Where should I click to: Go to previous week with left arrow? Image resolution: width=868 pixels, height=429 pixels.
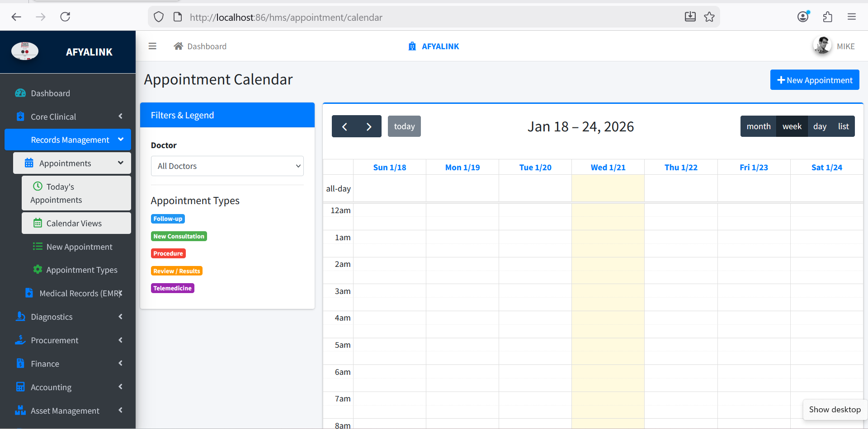(x=344, y=126)
